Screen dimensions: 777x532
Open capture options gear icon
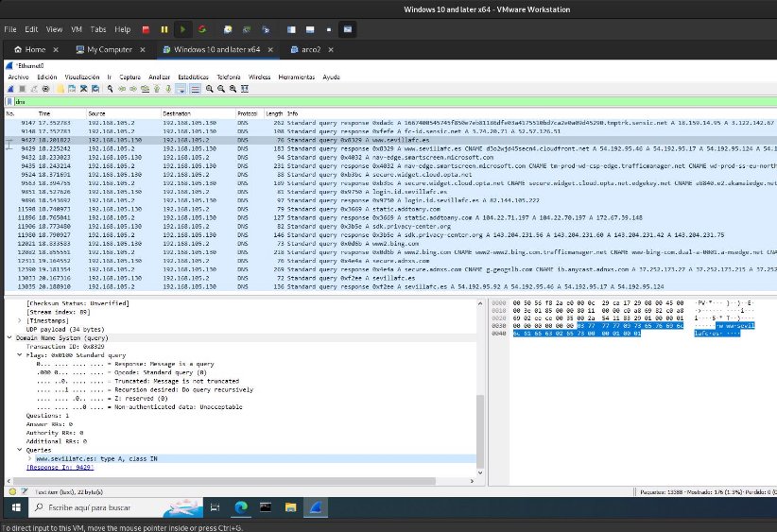pos(45,89)
